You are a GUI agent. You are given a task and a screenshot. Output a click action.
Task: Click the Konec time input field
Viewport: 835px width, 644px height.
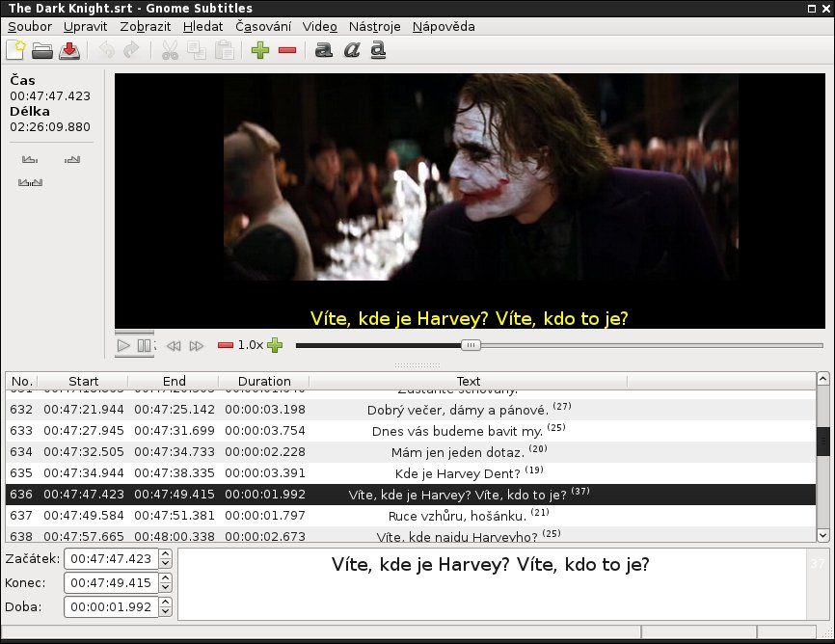point(111,582)
